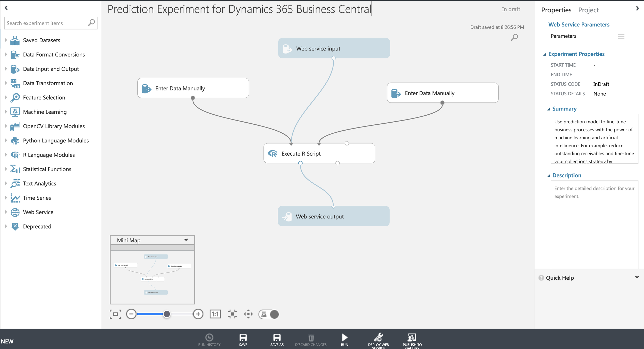Image resolution: width=644 pixels, height=349 pixels.
Task: Toggle the experiment/web service view switch
Action: tap(269, 314)
